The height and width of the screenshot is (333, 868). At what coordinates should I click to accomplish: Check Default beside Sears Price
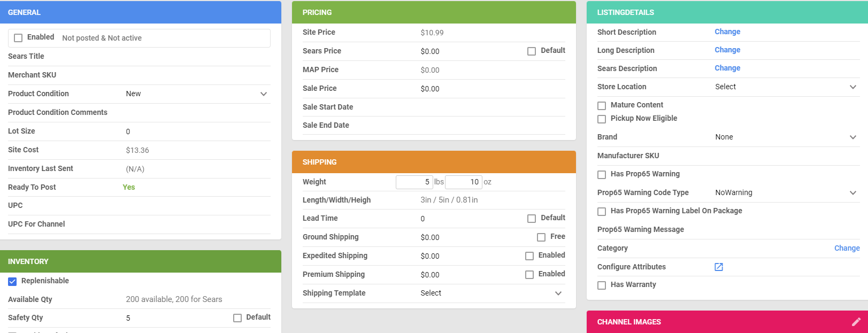point(532,51)
